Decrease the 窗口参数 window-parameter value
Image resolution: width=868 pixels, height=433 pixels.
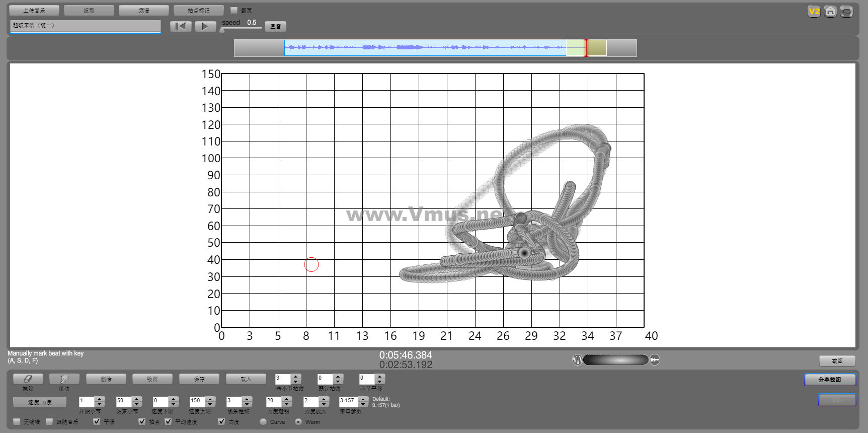click(363, 404)
